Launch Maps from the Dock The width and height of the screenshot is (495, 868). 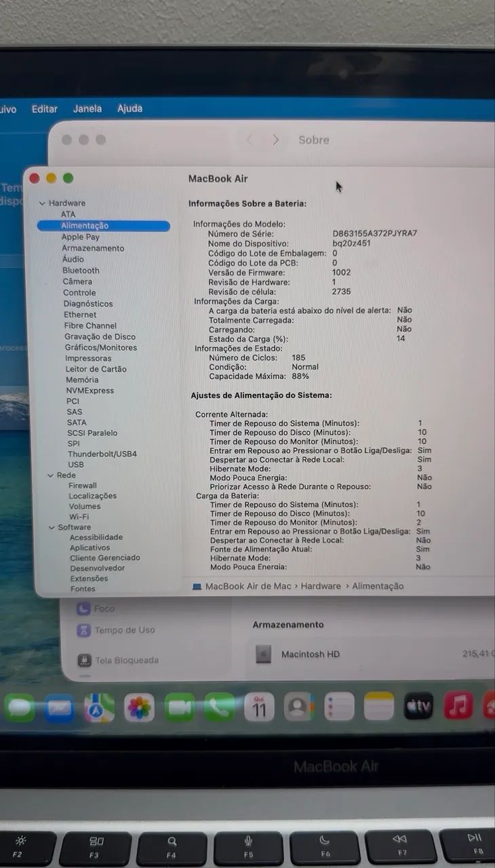point(99,708)
